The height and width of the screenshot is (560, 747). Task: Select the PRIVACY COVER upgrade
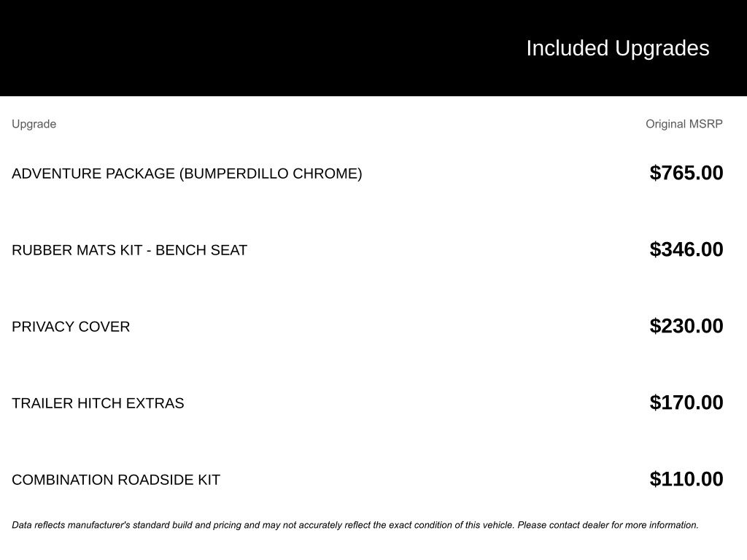71,327
